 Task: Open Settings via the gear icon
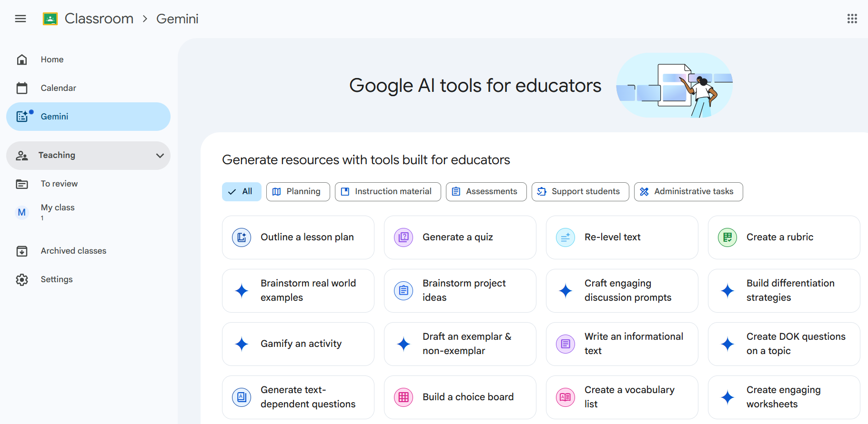[x=22, y=279]
